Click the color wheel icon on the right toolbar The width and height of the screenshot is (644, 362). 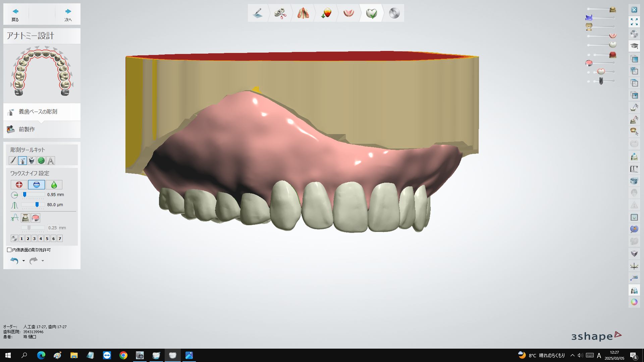click(634, 302)
